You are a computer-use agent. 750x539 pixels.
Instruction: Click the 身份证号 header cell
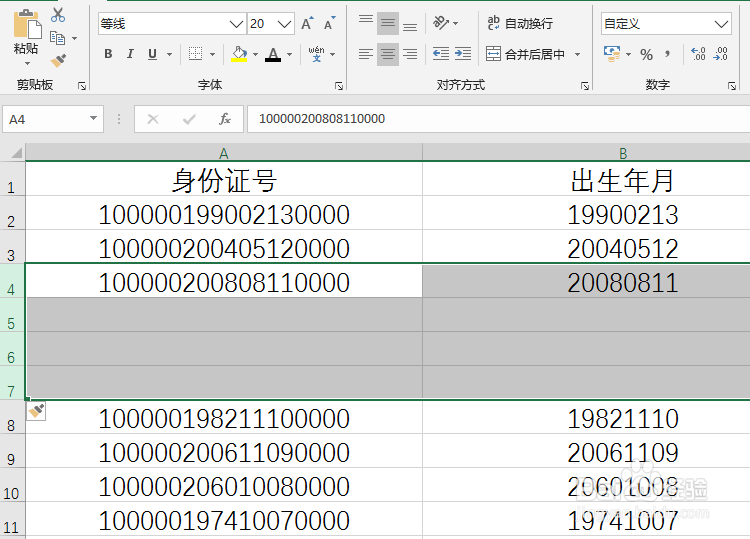(x=223, y=179)
